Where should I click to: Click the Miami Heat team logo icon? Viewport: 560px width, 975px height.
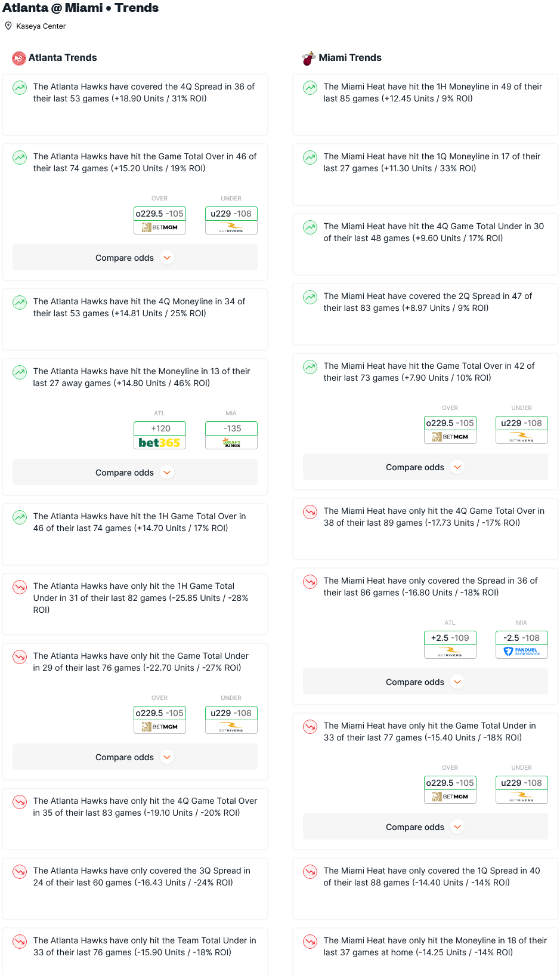[x=309, y=58]
